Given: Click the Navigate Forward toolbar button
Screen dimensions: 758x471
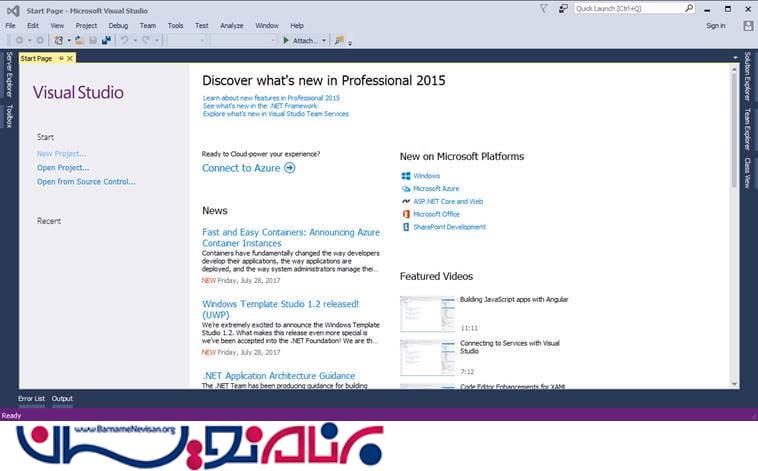Looking at the screenshot, I should pyautogui.click(x=40, y=41).
